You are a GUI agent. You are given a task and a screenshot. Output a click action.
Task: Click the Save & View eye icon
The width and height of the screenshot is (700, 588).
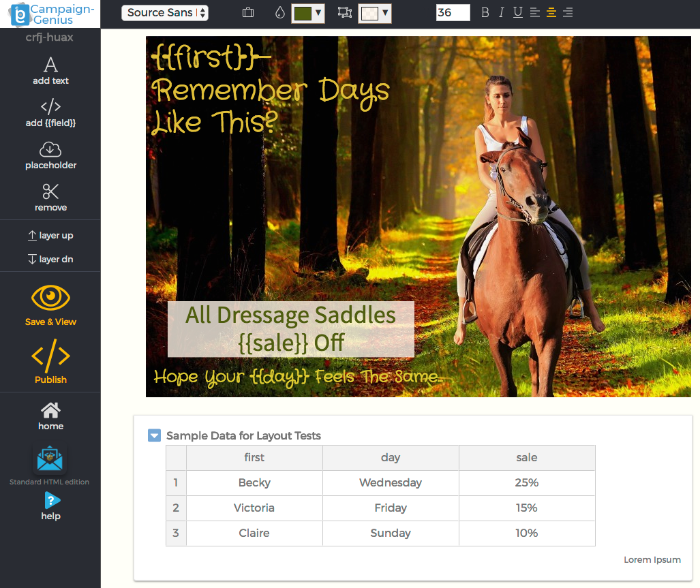point(50,298)
